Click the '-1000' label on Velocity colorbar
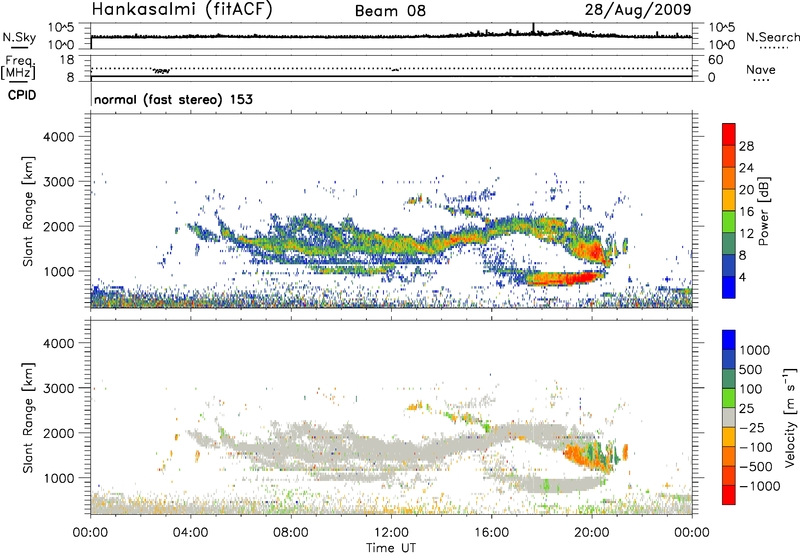Viewport: 800px width, 554px height. click(760, 486)
